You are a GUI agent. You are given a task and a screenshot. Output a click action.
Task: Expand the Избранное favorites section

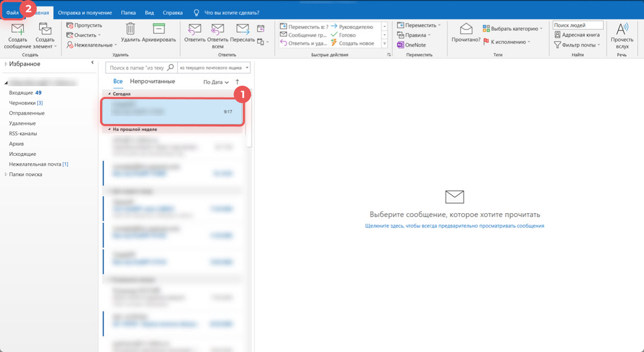pos(6,64)
